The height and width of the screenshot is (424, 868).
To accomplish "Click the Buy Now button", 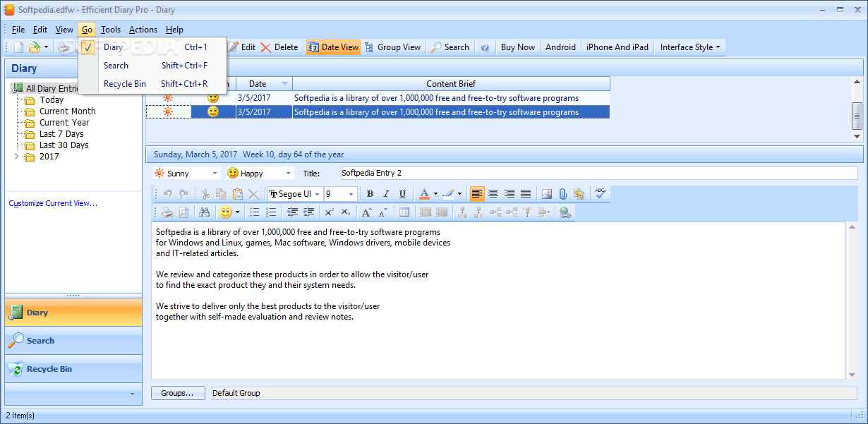I will [518, 47].
